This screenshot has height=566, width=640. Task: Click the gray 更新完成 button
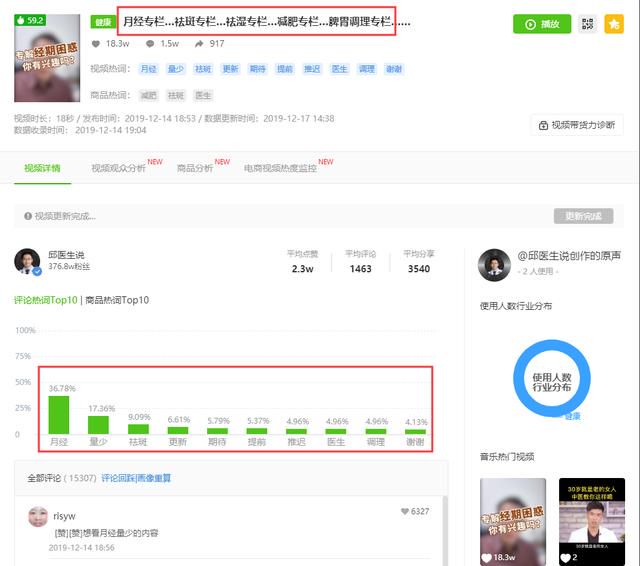[583, 216]
